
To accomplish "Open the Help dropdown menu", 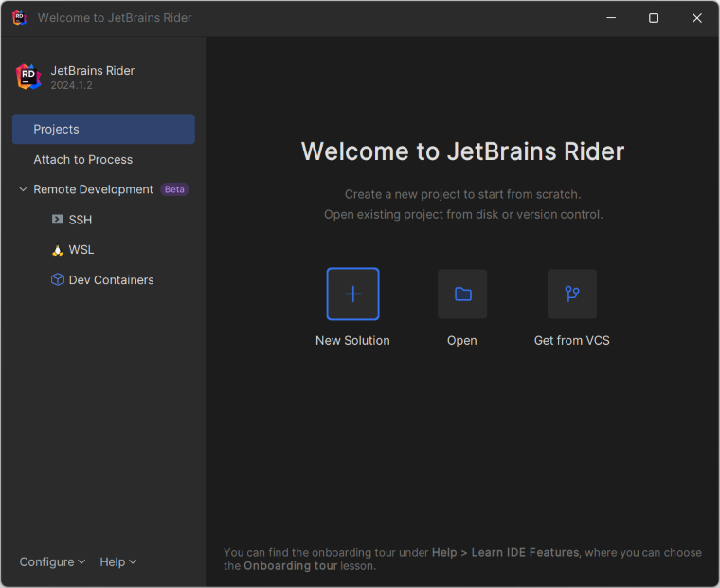I will (117, 561).
